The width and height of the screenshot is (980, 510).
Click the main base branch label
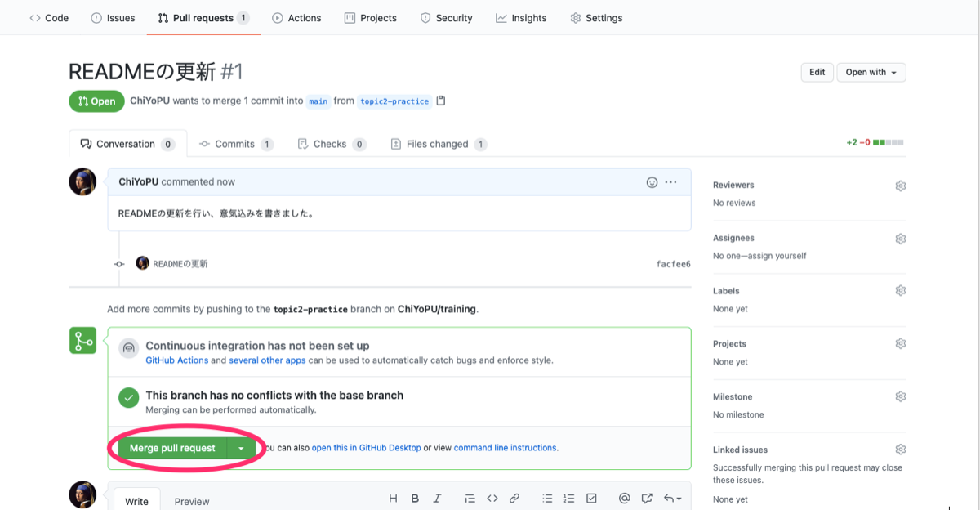click(318, 101)
